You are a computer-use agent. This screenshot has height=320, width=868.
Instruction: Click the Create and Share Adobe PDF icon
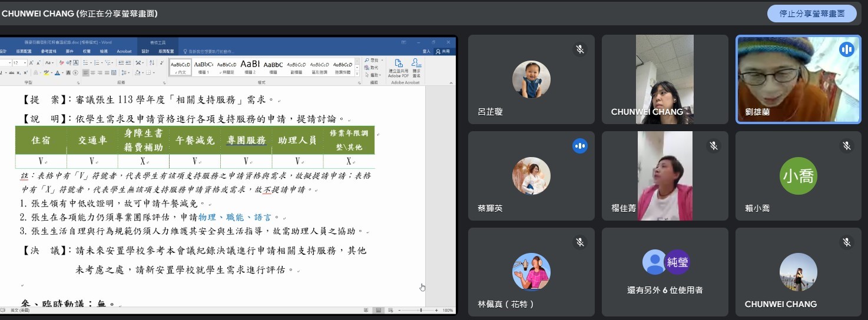click(x=398, y=67)
